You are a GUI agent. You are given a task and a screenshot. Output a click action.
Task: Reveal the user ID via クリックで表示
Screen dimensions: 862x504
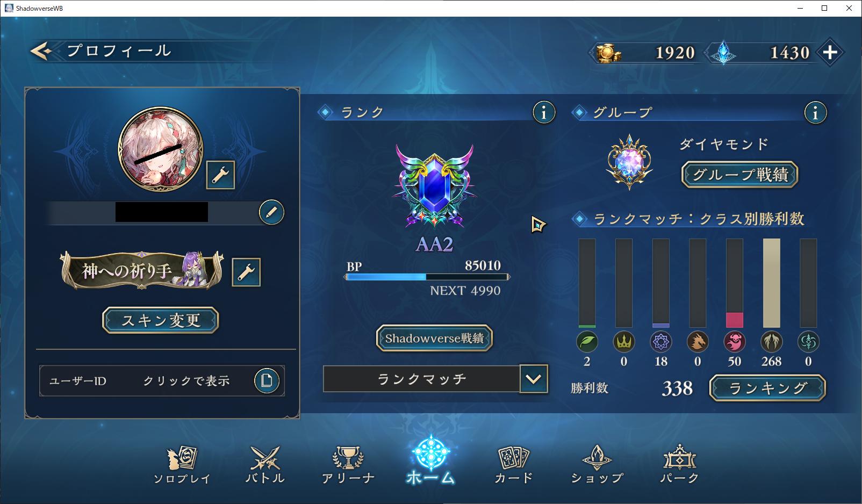pos(186,381)
